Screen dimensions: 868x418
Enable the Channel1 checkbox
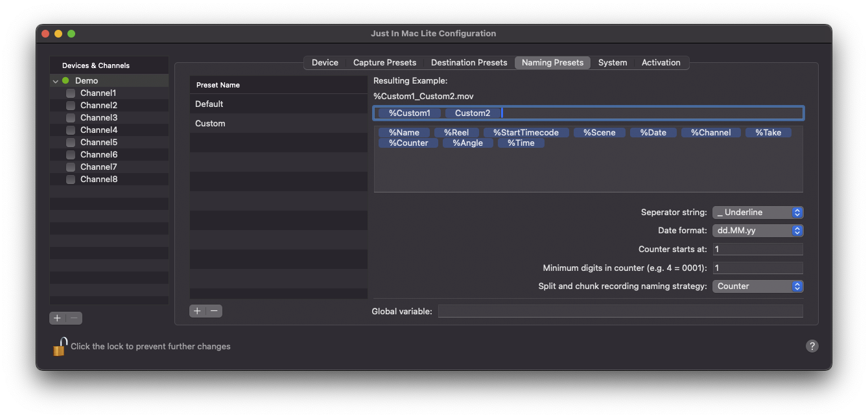[x=71, y=93]
